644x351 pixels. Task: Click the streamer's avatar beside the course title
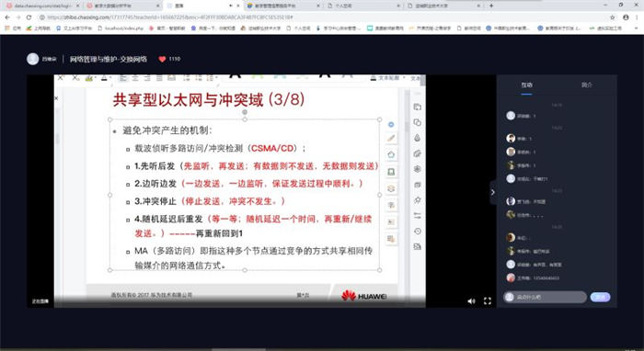coord(33,59)
